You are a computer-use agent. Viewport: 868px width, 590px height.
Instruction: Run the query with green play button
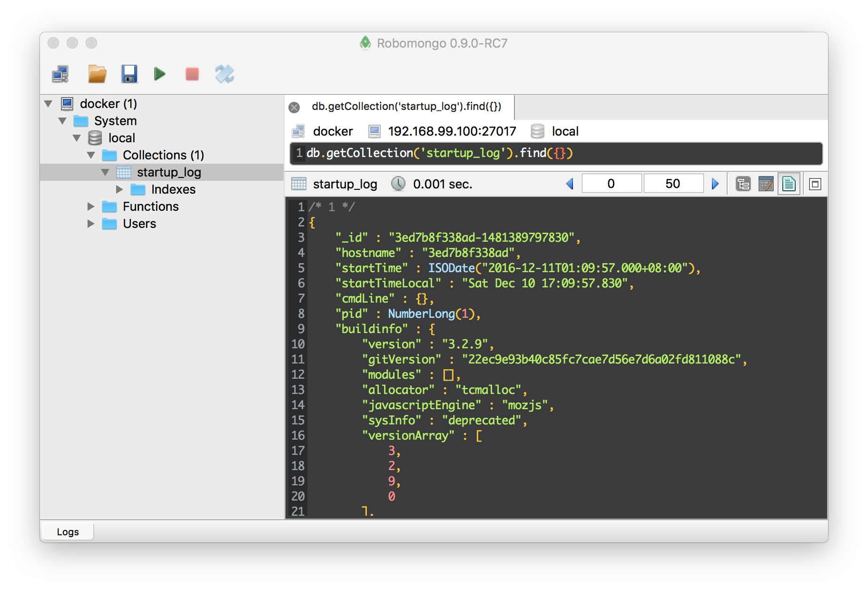pyautogui.click(x=160, y=74)
